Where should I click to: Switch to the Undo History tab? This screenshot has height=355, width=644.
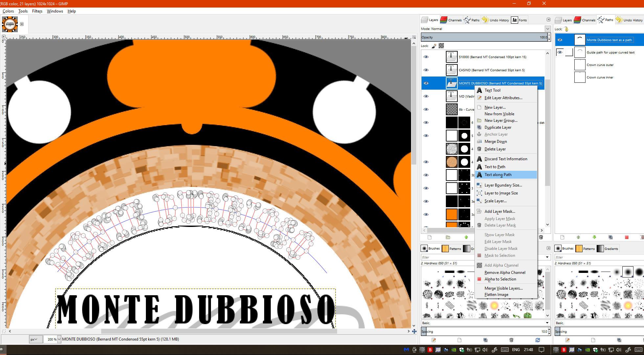pos(495,20)
